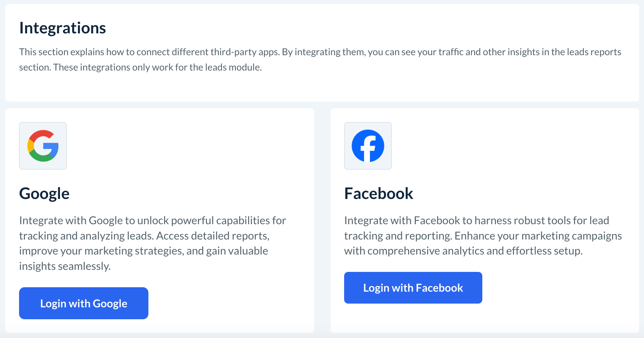Click the Google logo icon

[43, 146]
